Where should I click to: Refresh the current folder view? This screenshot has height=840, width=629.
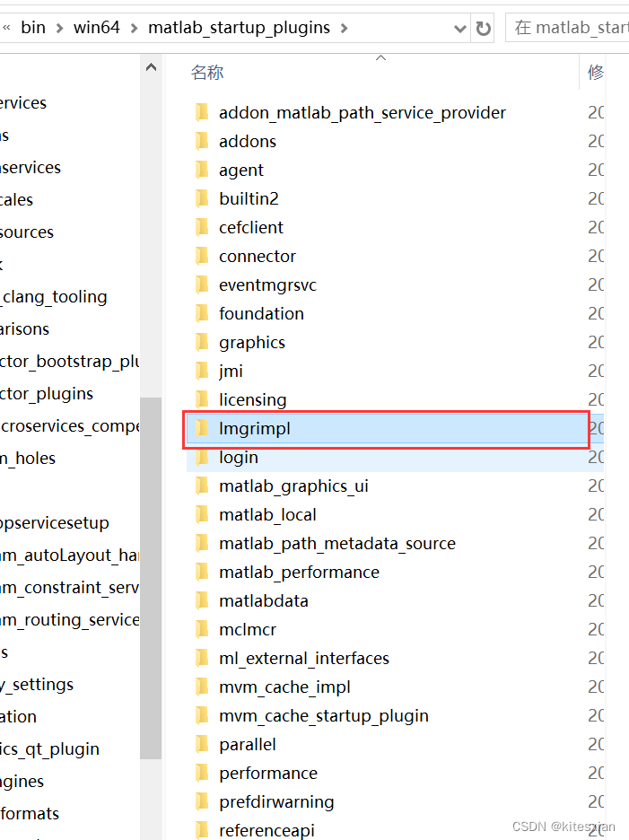coord(484,28)
